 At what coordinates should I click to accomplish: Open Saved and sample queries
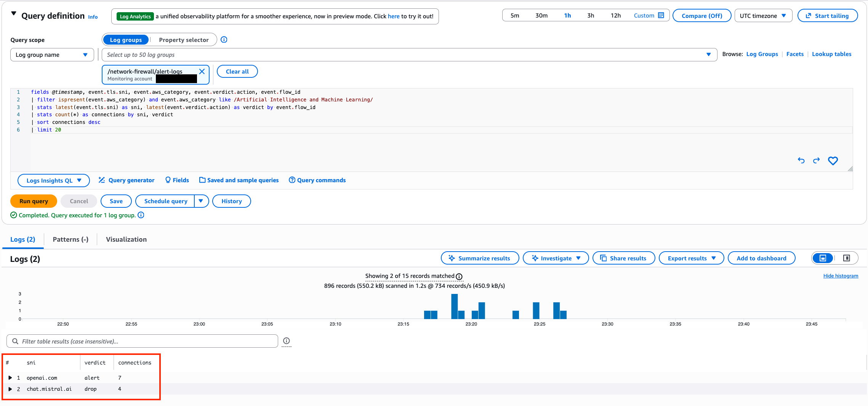pyautogui.click(x=239, y=180)
